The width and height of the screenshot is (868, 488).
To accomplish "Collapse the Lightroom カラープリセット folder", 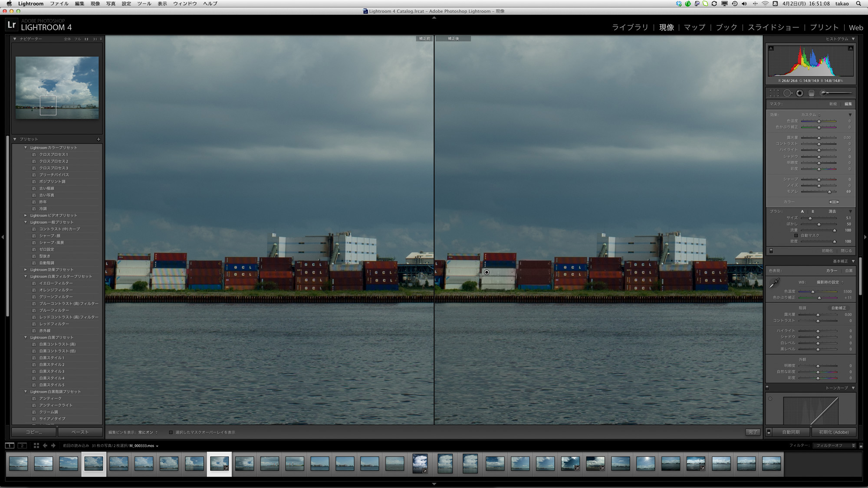I will (26, 147).
